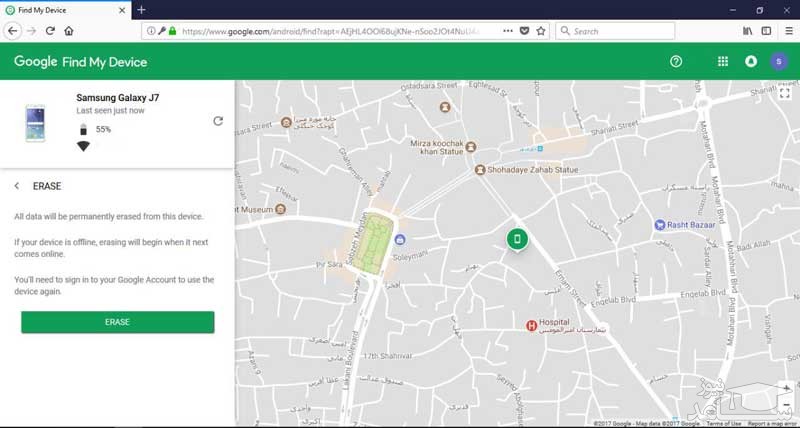Click the Hospital marker on the map
Viewport: 800px width, 428px height.
pos(534,325)
